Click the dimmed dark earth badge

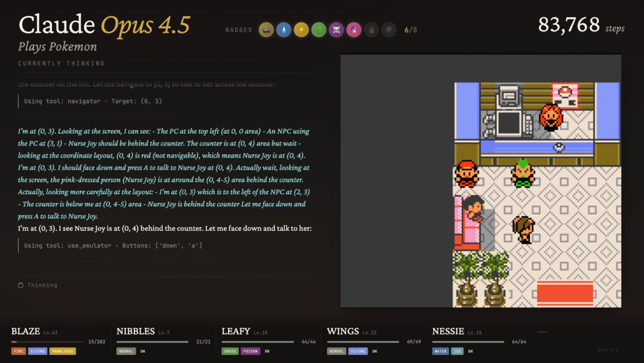point(389,30)
